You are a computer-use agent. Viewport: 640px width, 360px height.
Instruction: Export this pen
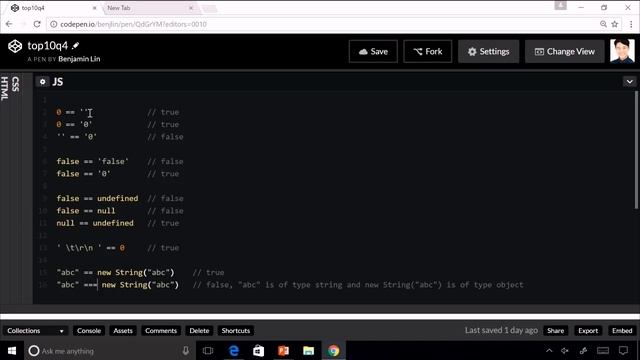click(x=588, y=331)
